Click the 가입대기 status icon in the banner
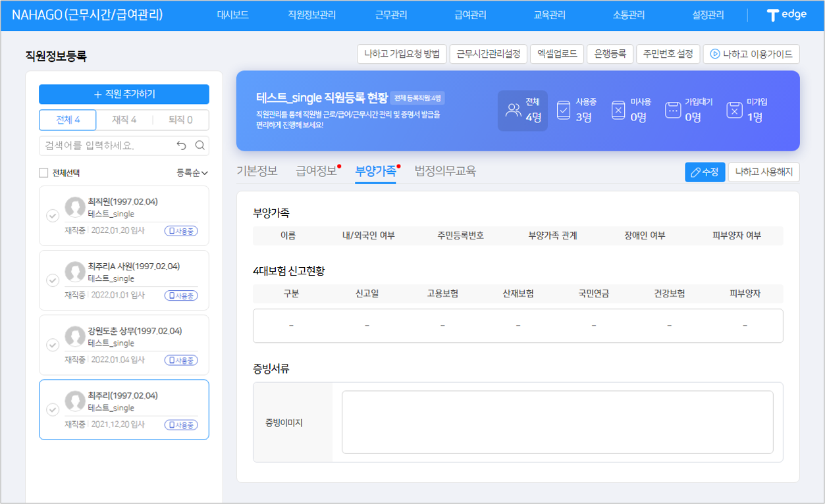The height and width of the screenshot is (504, 825). [x=672, y=111]
